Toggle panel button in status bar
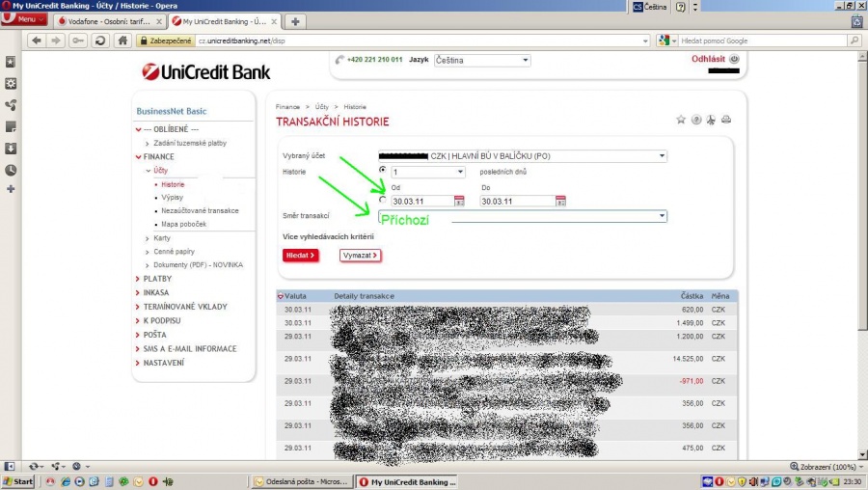868x490 pixels. pyautogui.click(x=9, y=466)
